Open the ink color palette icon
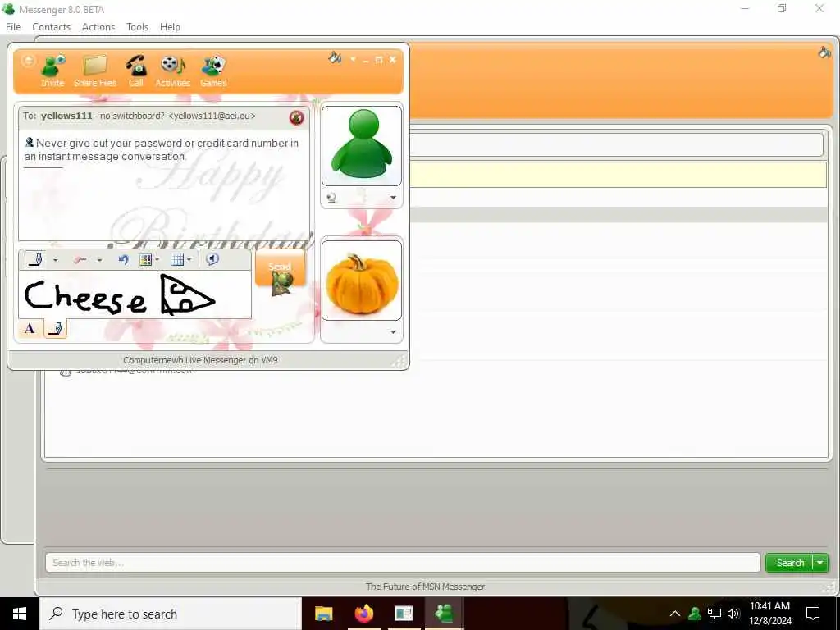840x630 pixels. (145, 260)
